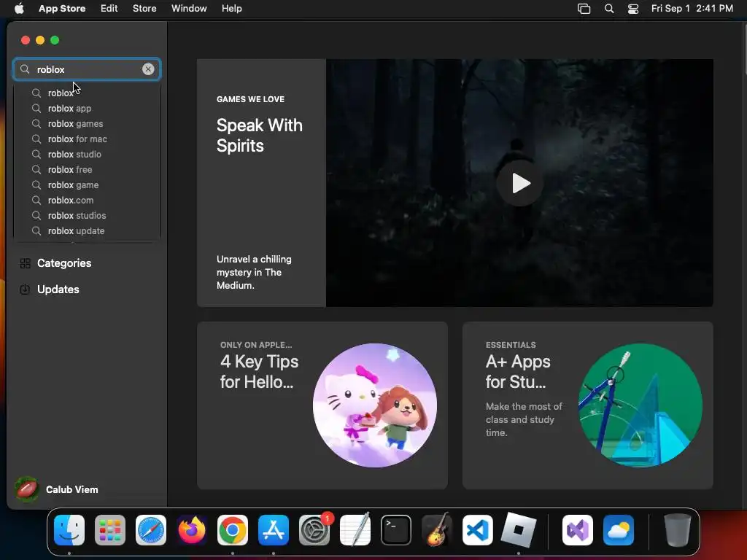This screenshot has width=747, height=560.
Task: Open Spotlight search in menu bar
Action: pos(609,9)
